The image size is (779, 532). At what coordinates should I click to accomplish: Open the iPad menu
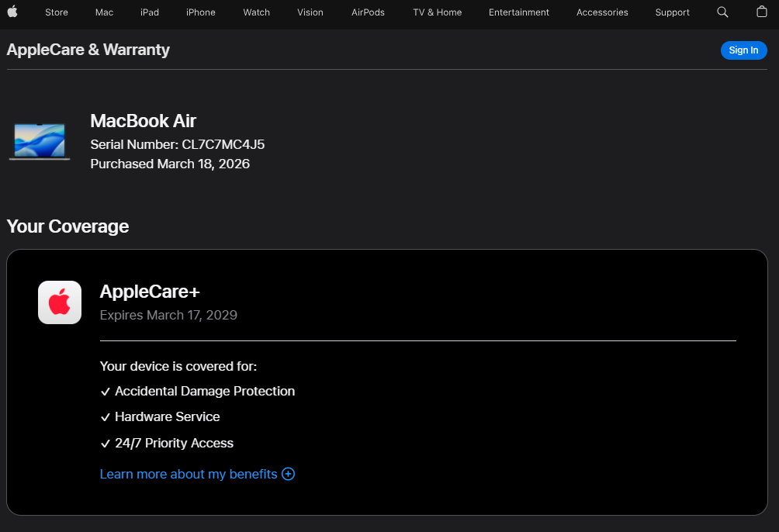pos(150,12)
